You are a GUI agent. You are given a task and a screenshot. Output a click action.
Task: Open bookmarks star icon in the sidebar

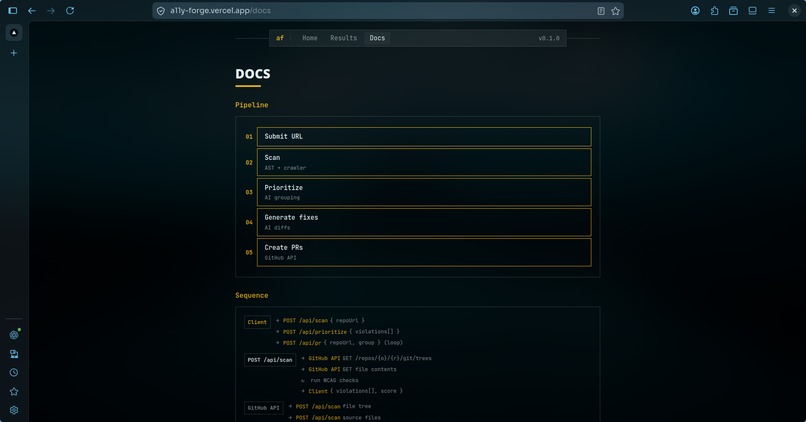(14, 392)
